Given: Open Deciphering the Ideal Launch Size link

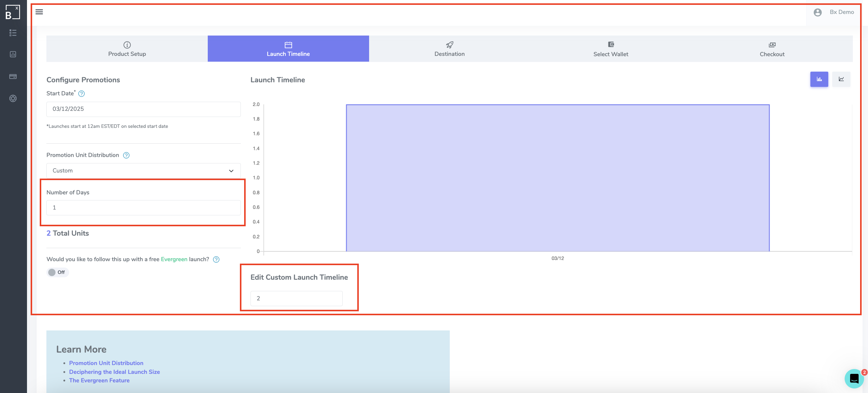Looking at the screenshot, I should 114,372.
